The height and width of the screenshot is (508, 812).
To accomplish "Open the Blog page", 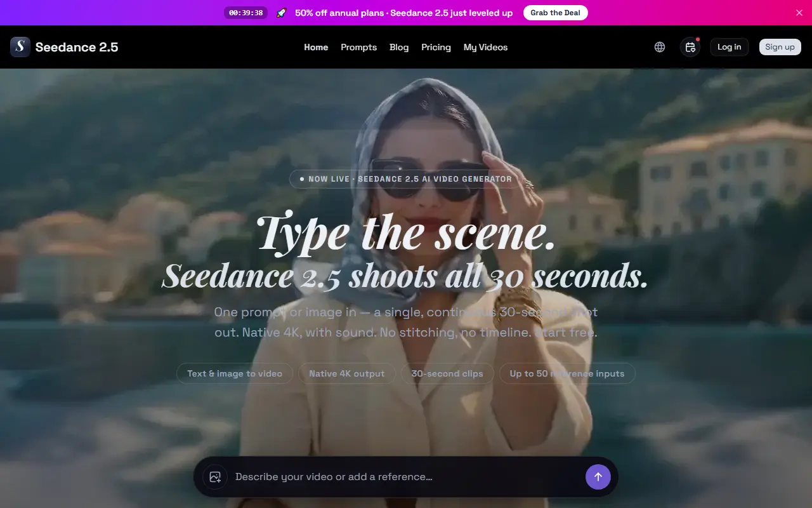I will [399, 47].
